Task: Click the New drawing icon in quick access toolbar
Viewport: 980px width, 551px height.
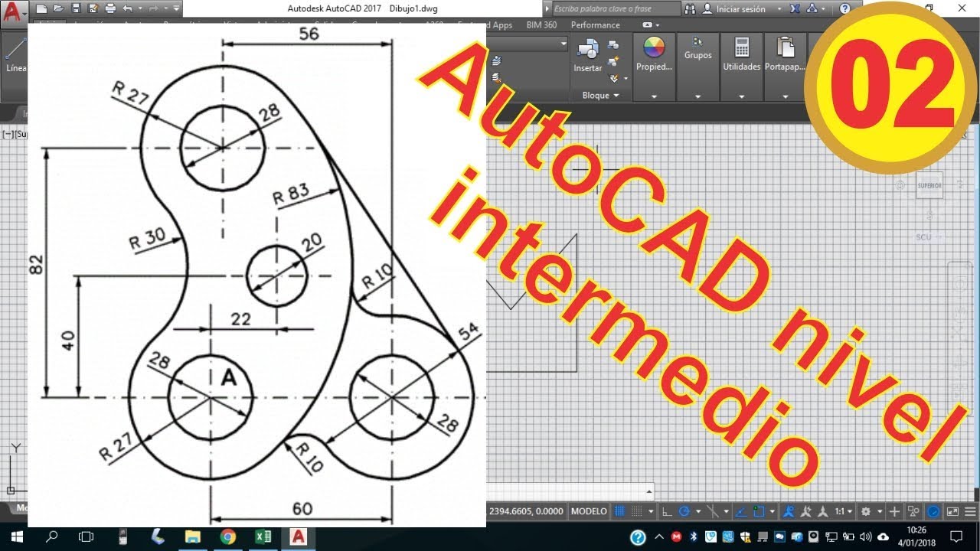Action: [41, 9]
